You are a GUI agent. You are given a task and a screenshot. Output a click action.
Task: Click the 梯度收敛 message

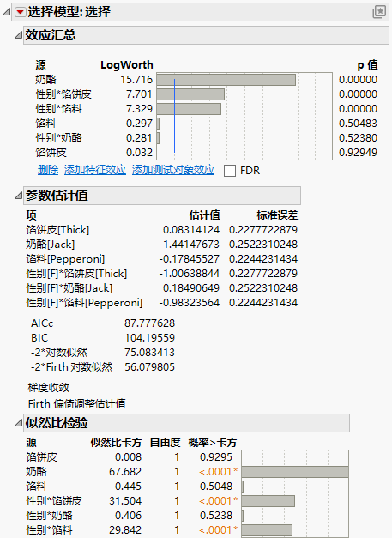pos(49,387)
